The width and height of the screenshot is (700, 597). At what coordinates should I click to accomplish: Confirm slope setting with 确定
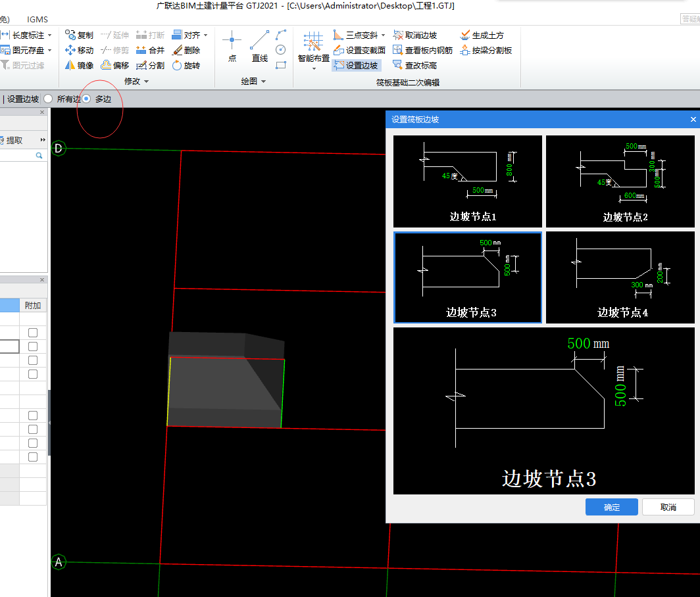pyautogui.click(x=611, y=508)
